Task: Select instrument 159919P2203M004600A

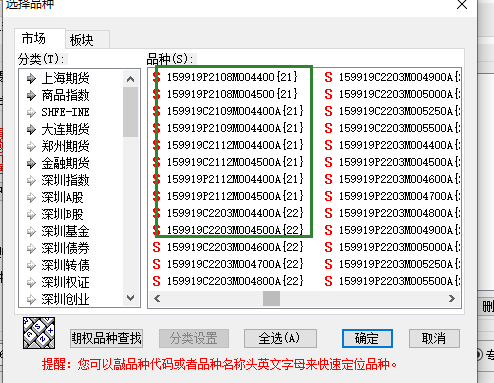Action: tap(399, 179)
